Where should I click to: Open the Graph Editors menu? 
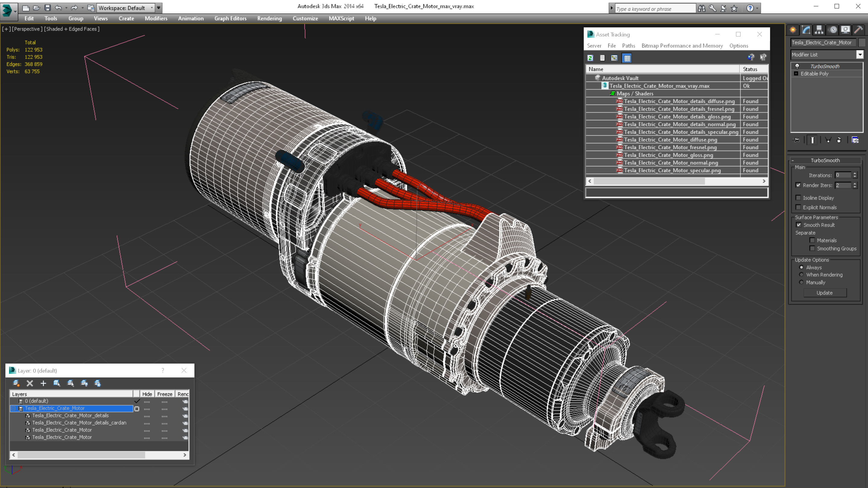[230, 18]
